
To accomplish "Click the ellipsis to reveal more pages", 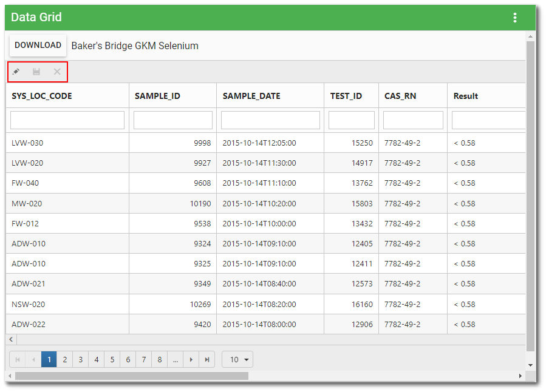I will (175, 359).
